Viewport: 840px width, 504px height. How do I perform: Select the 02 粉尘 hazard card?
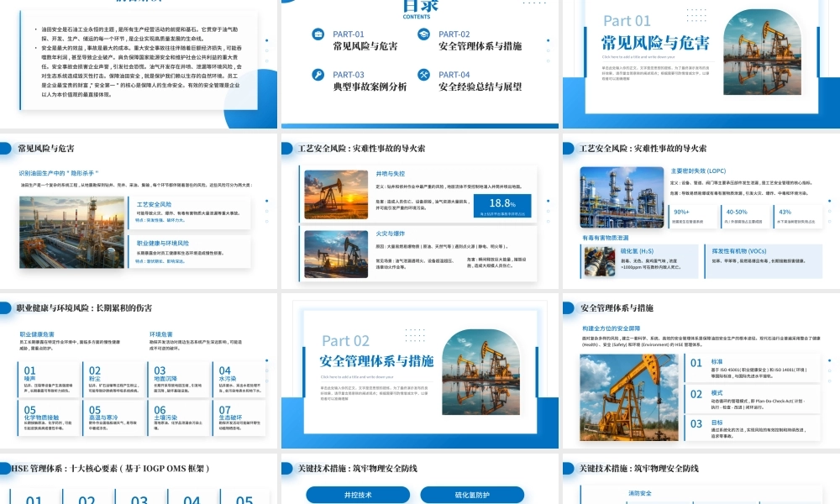(x=114, y=380)
